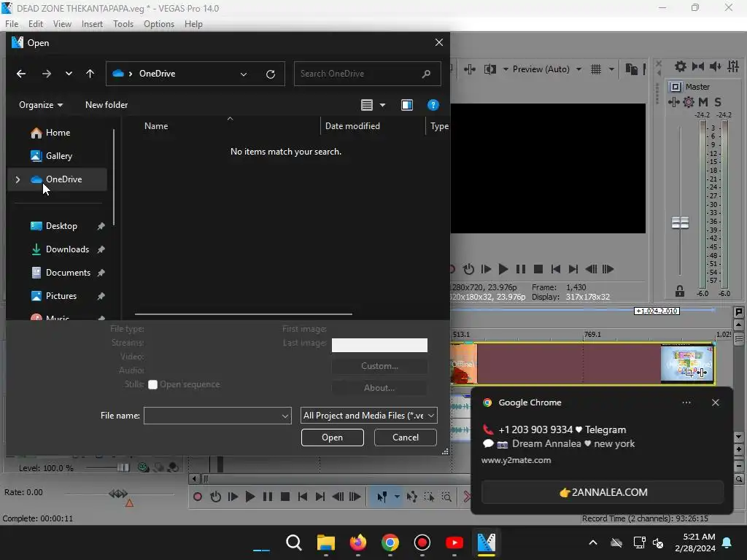
Task: Go up one folder level
Action: pos(90,74)
